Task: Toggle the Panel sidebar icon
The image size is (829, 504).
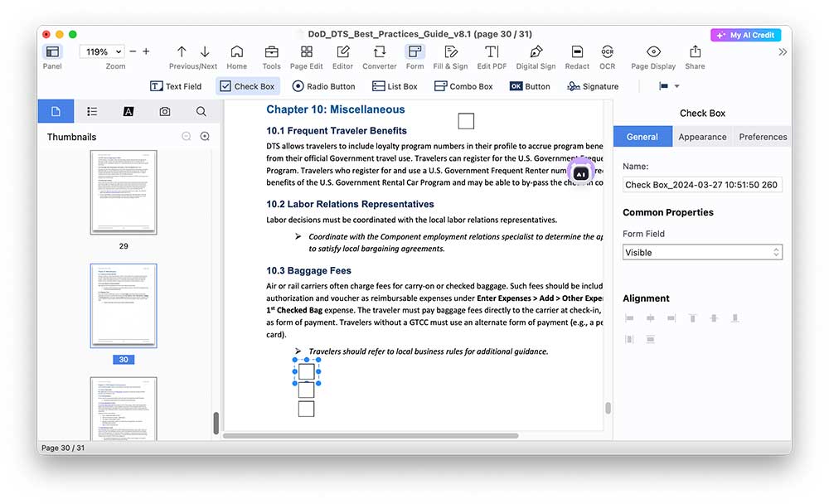Action: pyautogui.click(x=52, y=52)
